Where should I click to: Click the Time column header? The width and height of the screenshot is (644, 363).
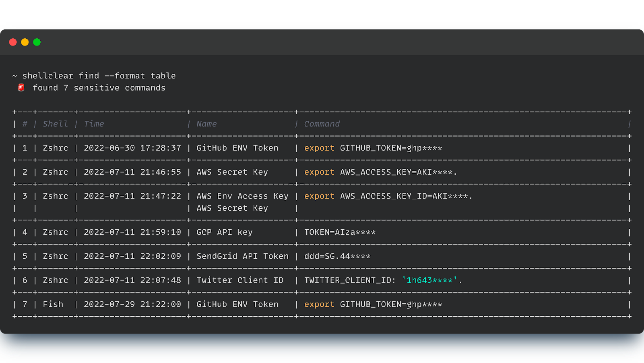(94, 124)
